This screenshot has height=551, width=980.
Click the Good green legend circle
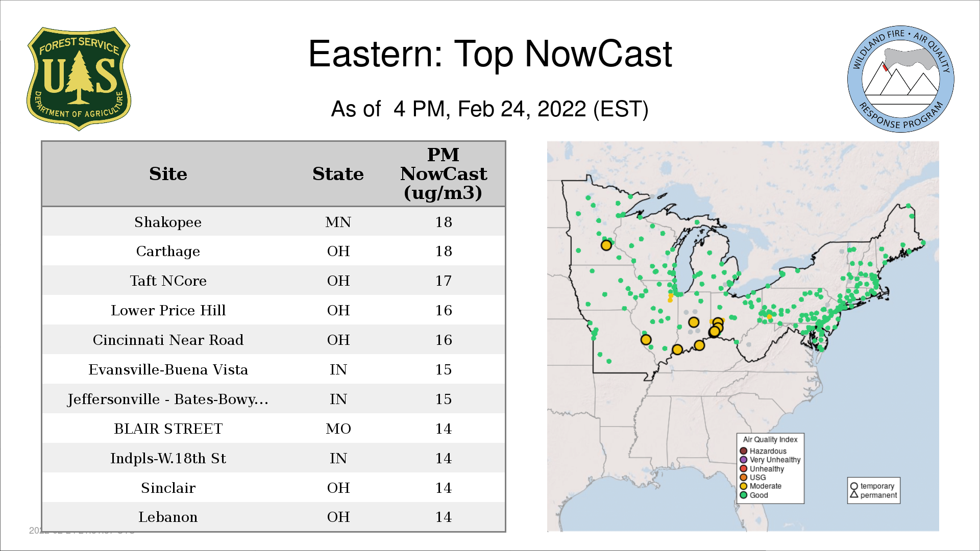coord(744,495)
